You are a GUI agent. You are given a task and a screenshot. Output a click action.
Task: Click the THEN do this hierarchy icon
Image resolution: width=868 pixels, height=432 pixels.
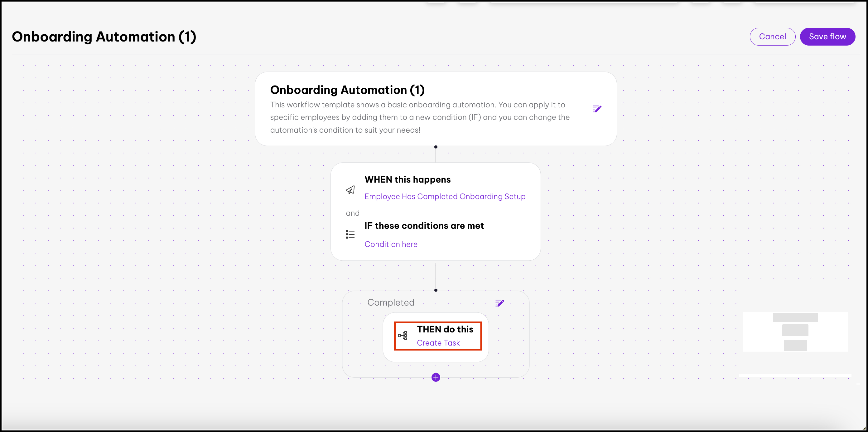[x=403, y=336]
